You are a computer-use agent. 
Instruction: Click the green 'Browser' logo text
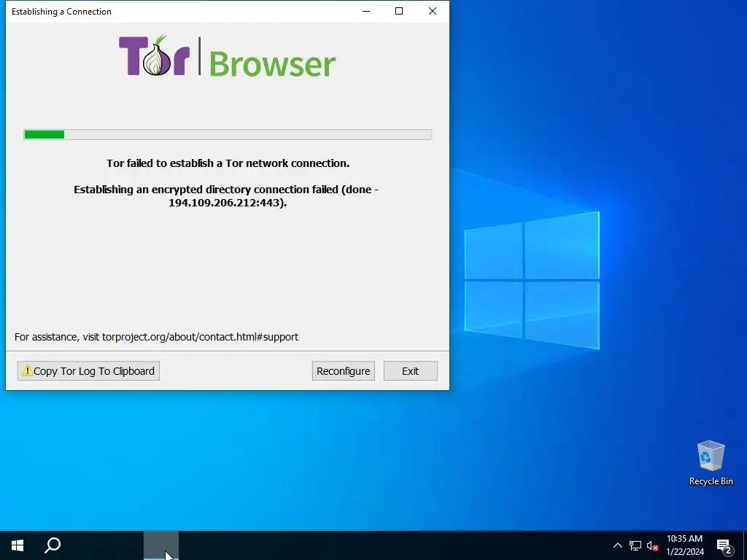pyautogui.click(x=272, y=64)
